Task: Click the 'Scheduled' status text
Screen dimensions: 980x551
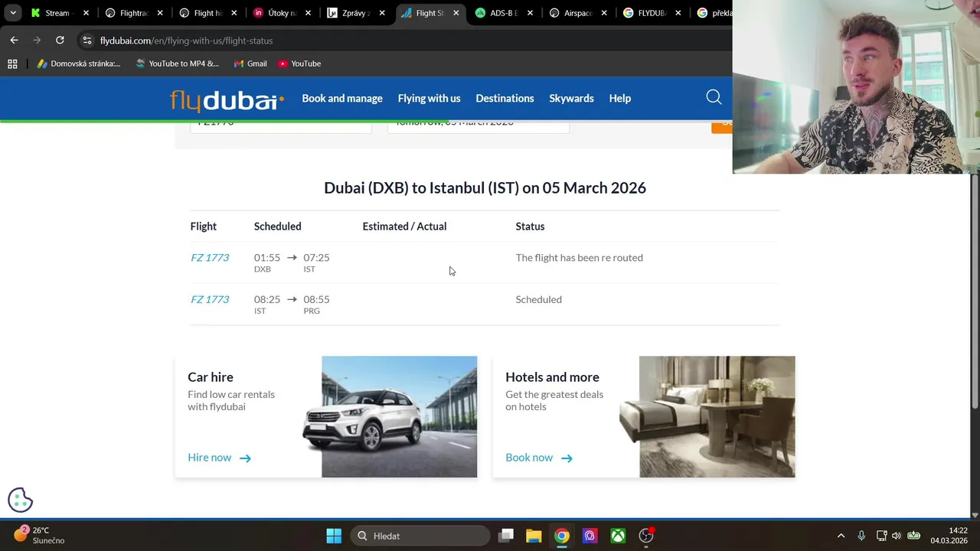Action: 538,299
